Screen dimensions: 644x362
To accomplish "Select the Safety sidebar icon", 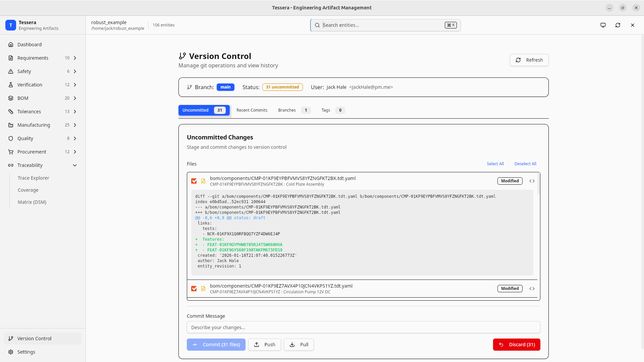I will 11,71.
